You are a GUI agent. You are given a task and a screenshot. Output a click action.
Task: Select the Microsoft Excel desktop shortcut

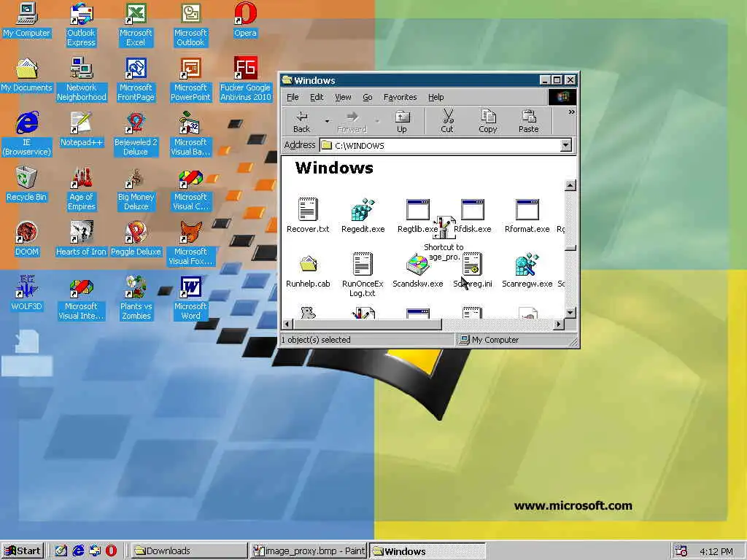(136, 25)
